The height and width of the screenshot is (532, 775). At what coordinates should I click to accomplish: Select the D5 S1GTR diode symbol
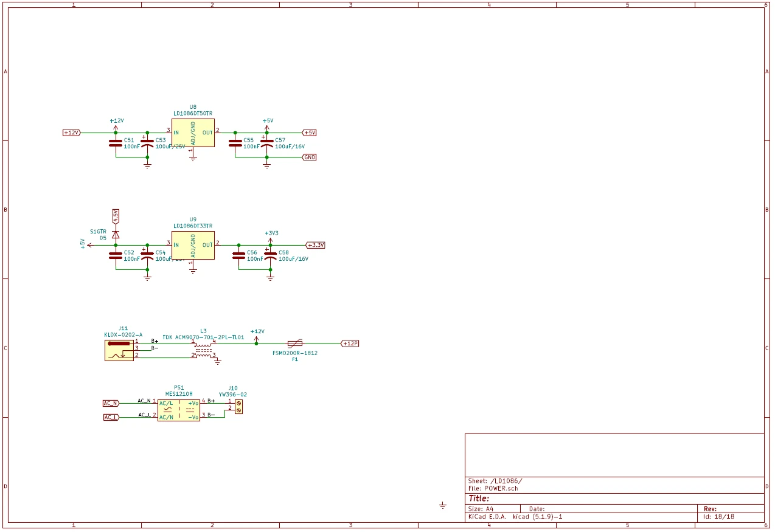(x=116, y=234)
